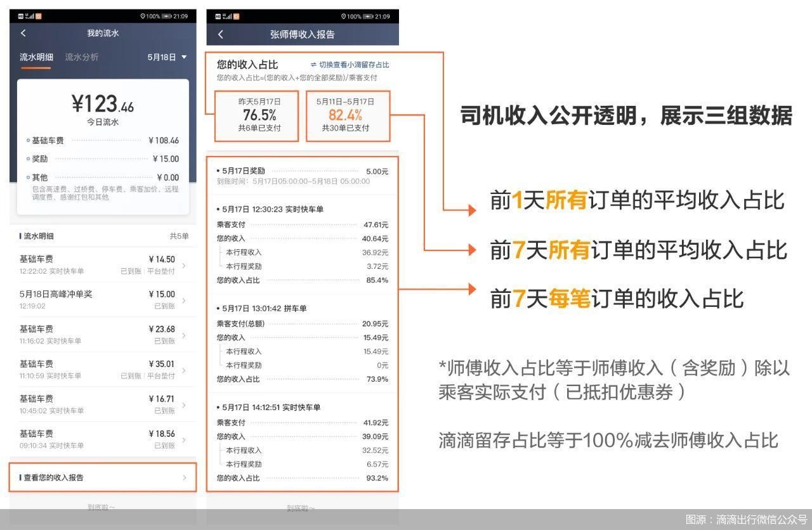Switch to 流水分析 tab
The image size is (812, 530).
[81, 57]
